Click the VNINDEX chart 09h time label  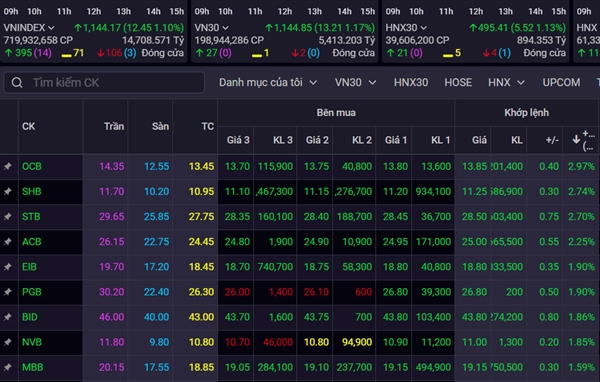pyautogui.click(x=11, y=11)
